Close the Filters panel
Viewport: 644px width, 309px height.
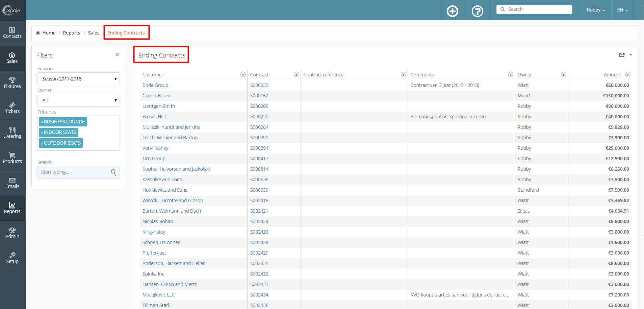point(117,54)
